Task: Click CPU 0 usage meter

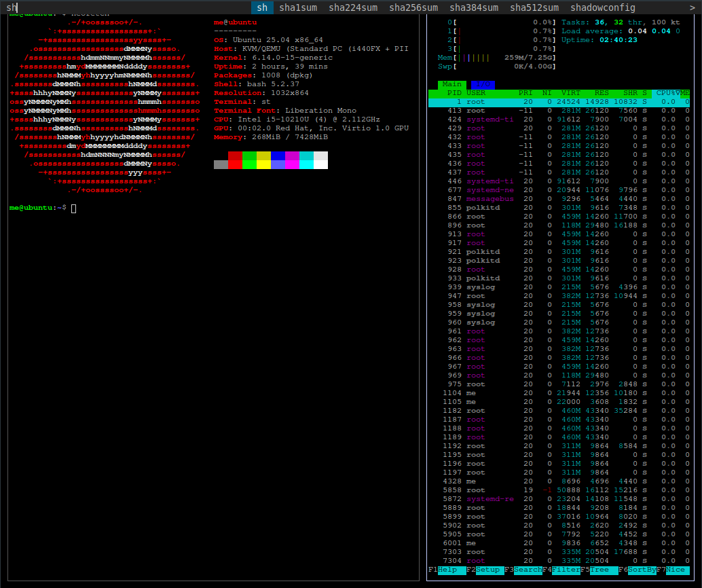Action: pos(502,22)
